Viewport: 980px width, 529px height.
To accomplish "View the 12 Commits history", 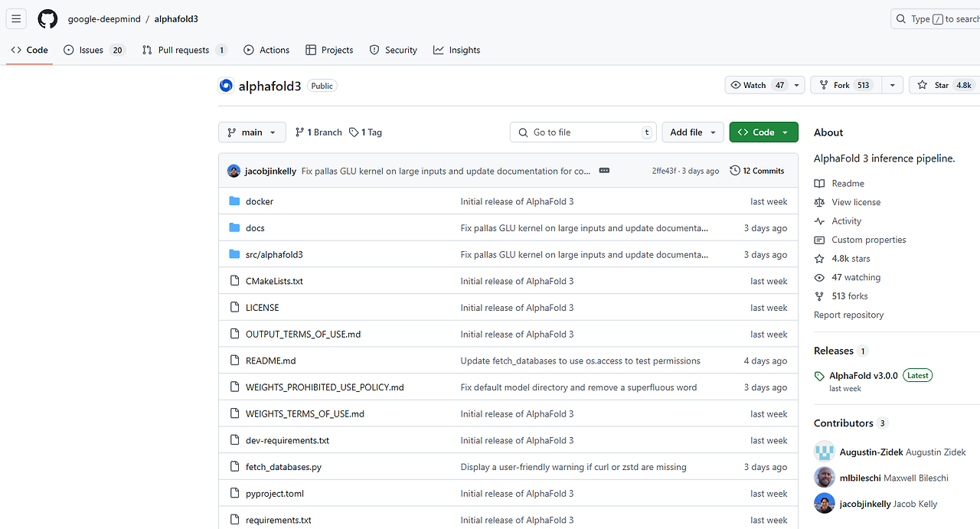I will tap(757, 171).
